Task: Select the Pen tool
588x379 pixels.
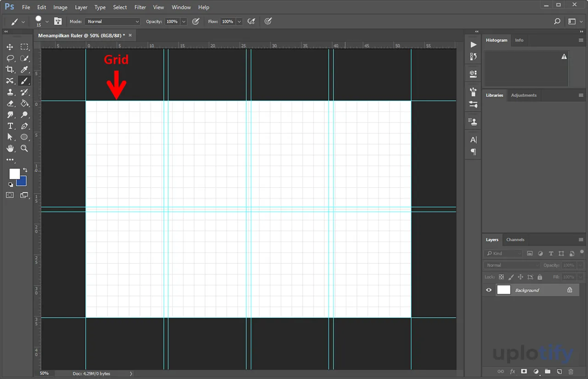Action: click(x=24, y=126)
